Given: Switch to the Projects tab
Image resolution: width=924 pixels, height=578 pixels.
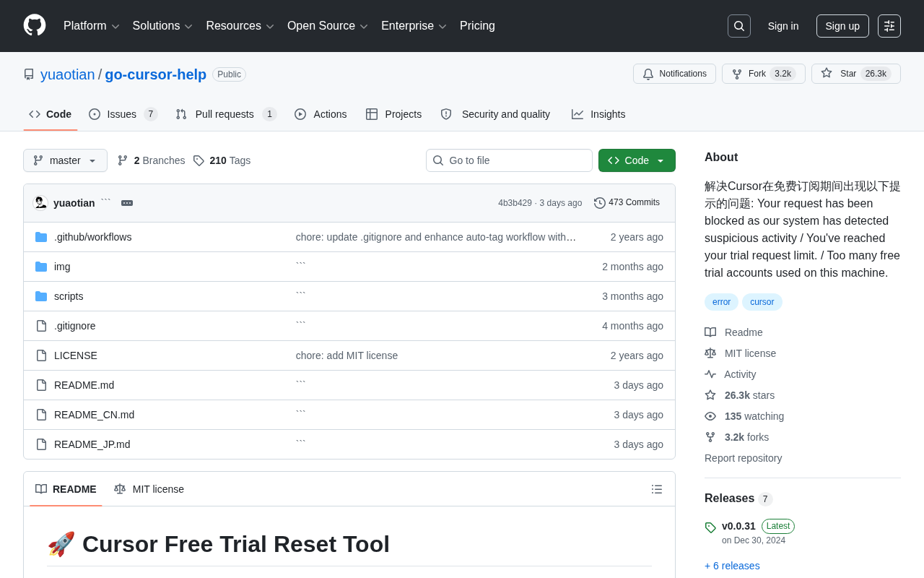Looking at the screenshot, I should 393,114.
